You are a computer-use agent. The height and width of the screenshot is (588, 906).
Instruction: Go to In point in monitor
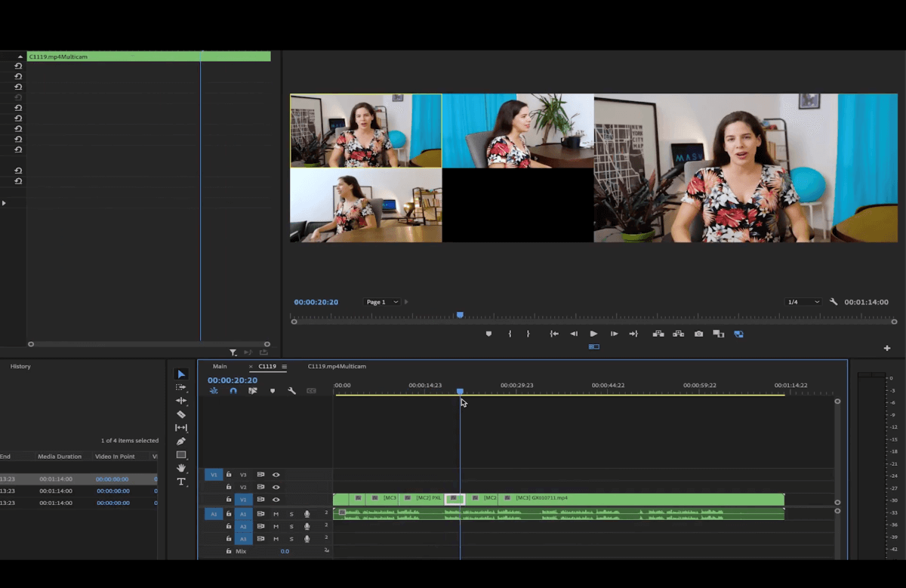(x=554, y=334)
